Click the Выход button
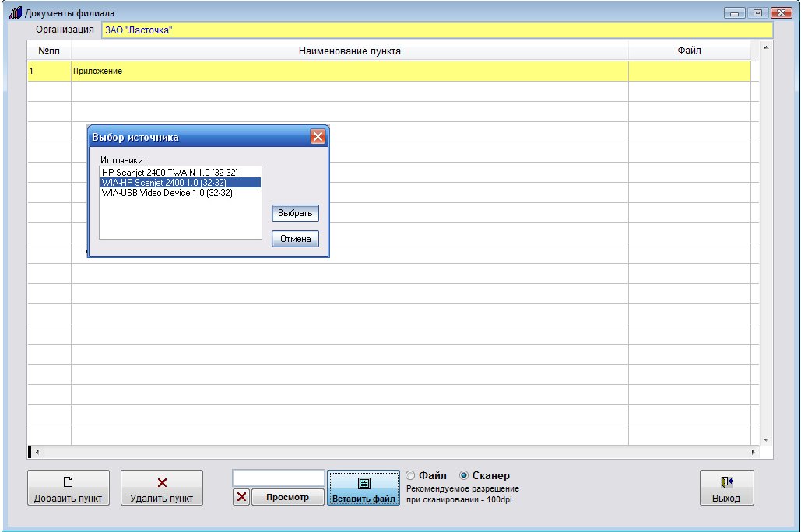This screenshot has width=801, height=532. click(x=726, y=488)
